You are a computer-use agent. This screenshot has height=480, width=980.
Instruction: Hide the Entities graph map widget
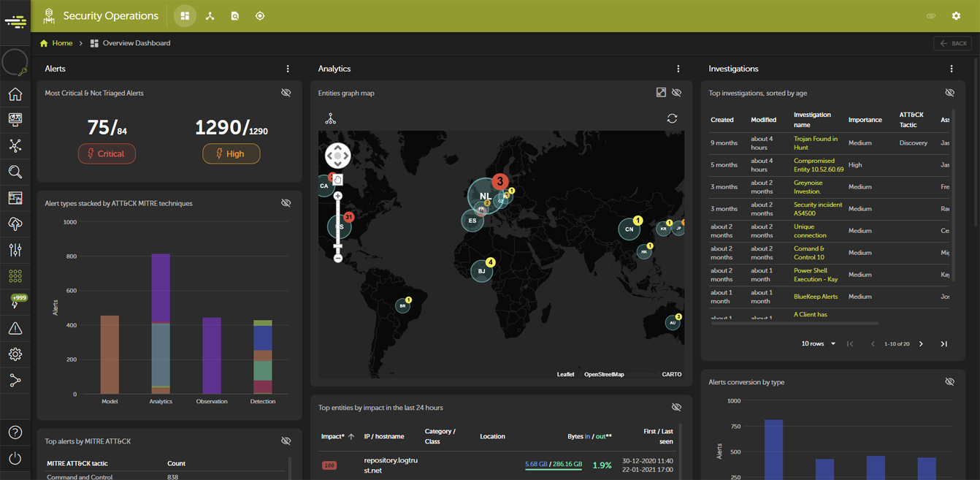[x=677, y=93]
